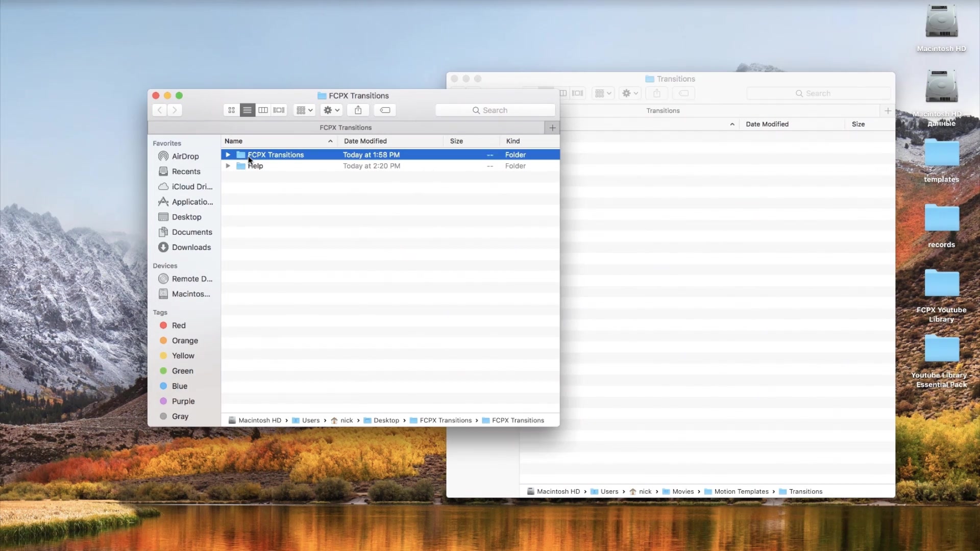Click the Edit Tags button in front window
Image resolution: width=980 pixels, height=551 pixels.
385,110
